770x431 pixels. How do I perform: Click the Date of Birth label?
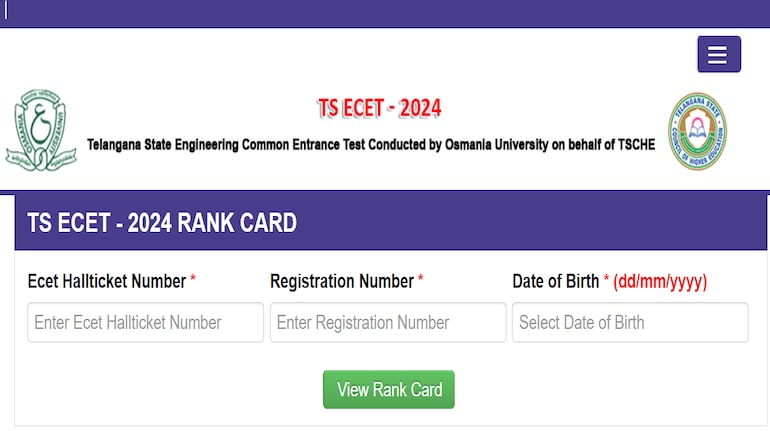555,282
